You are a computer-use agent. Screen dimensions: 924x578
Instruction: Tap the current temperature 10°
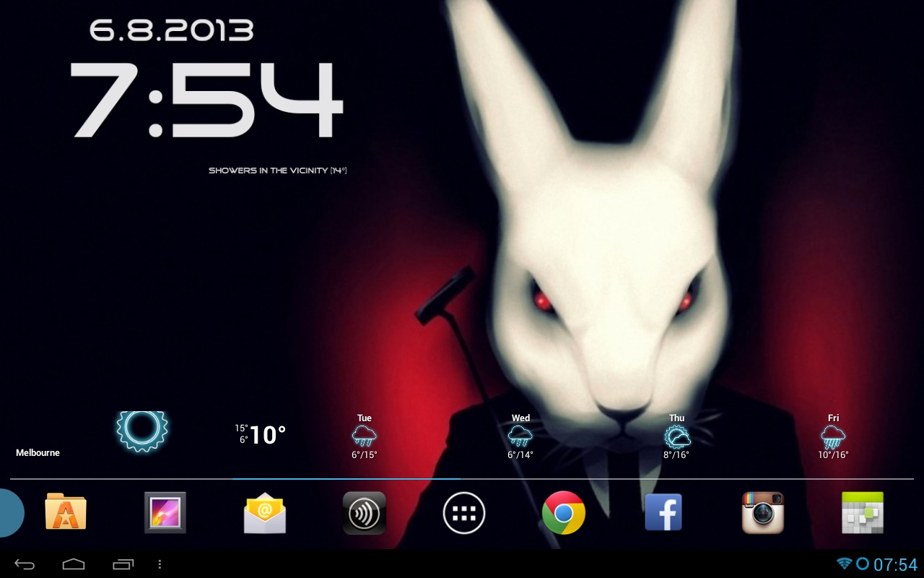point(268,435)
